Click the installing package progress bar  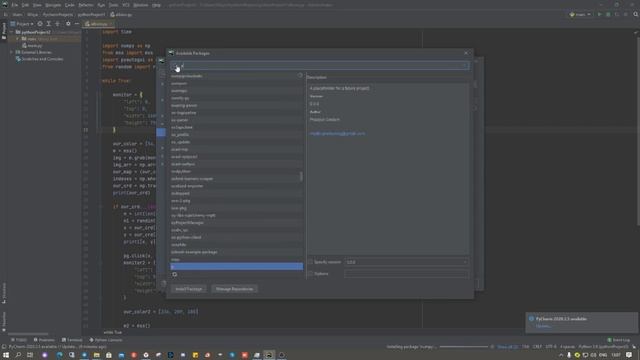click(464, 347)
